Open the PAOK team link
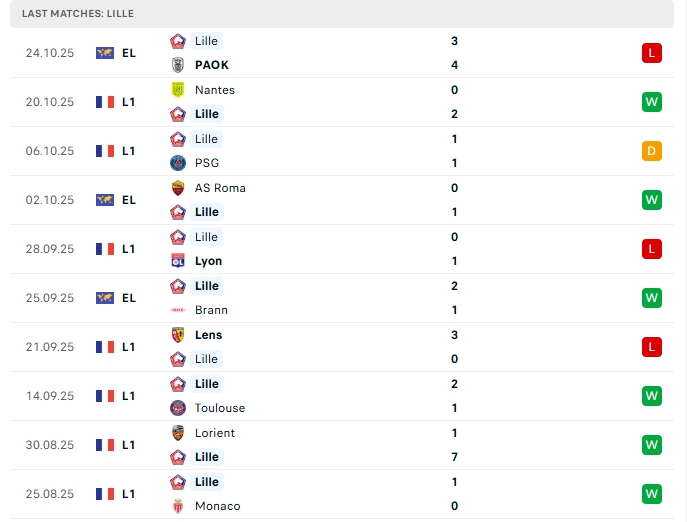The width and height of the screenshot is (687, 522). (212, 65)
